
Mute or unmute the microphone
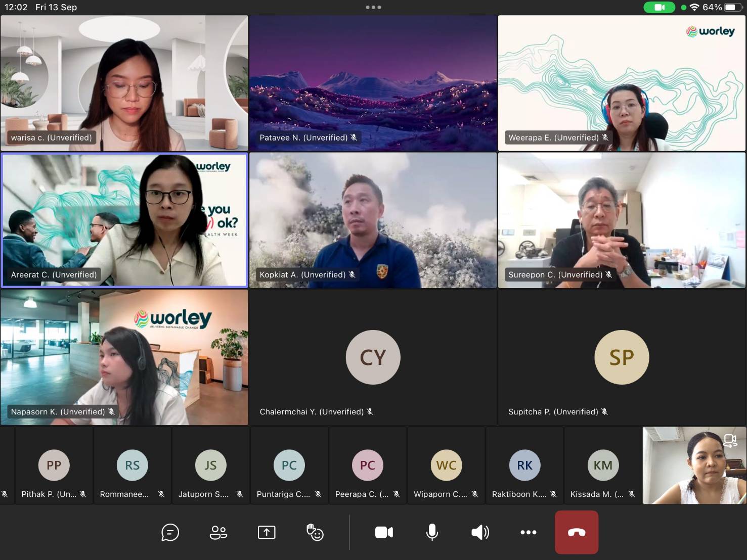pos(432,532)
